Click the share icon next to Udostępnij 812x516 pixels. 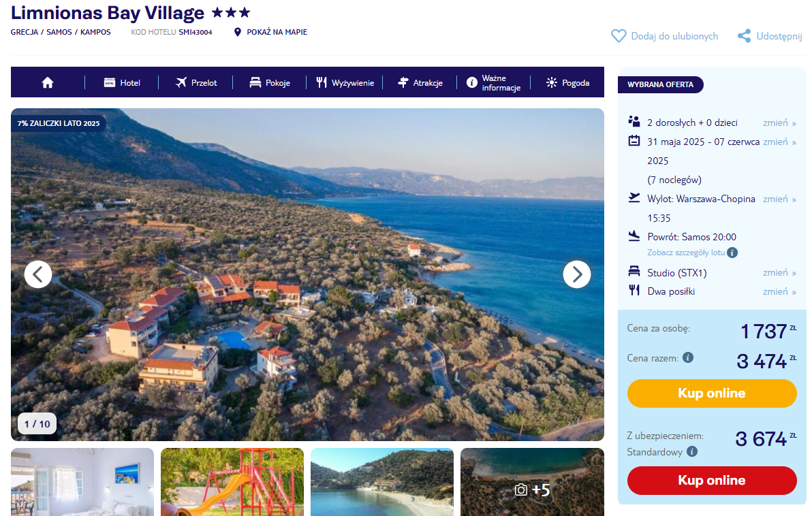point(744,36)
